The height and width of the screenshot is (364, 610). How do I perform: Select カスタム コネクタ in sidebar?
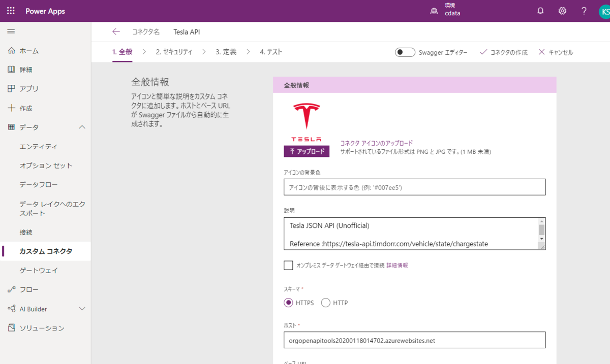[46, 251]
